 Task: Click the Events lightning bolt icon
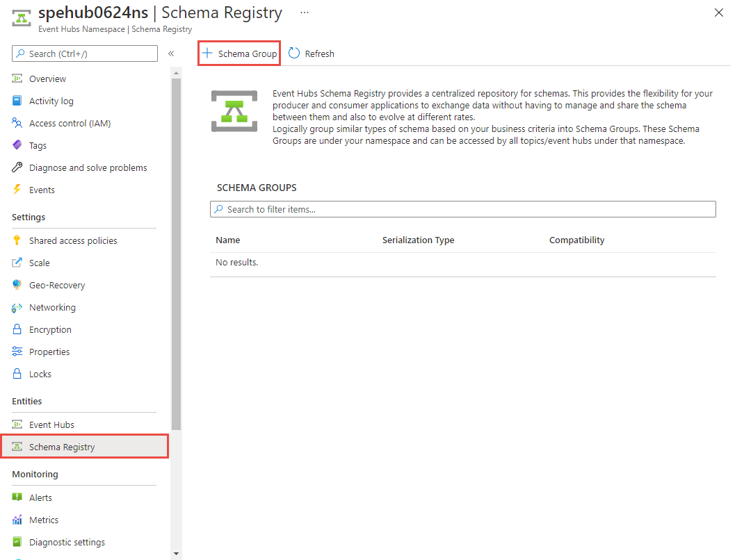pyautogui.click(x=17, y=189)
